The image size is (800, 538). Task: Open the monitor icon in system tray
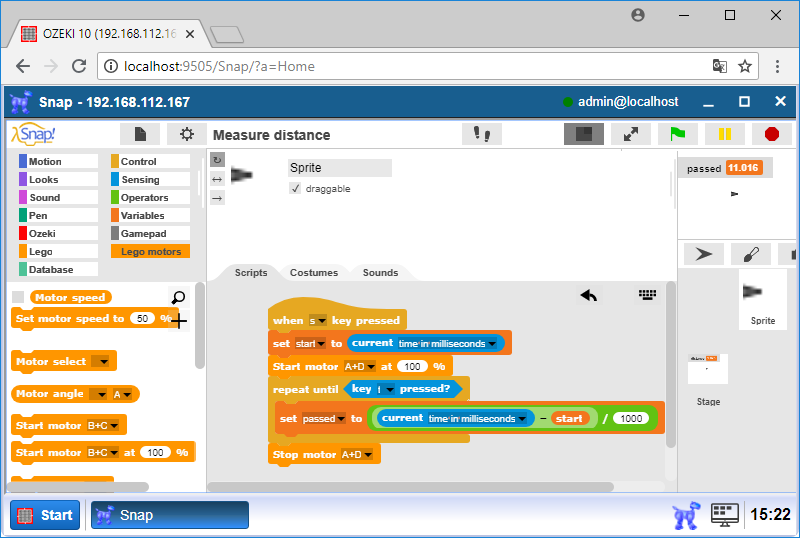[724, 515]
